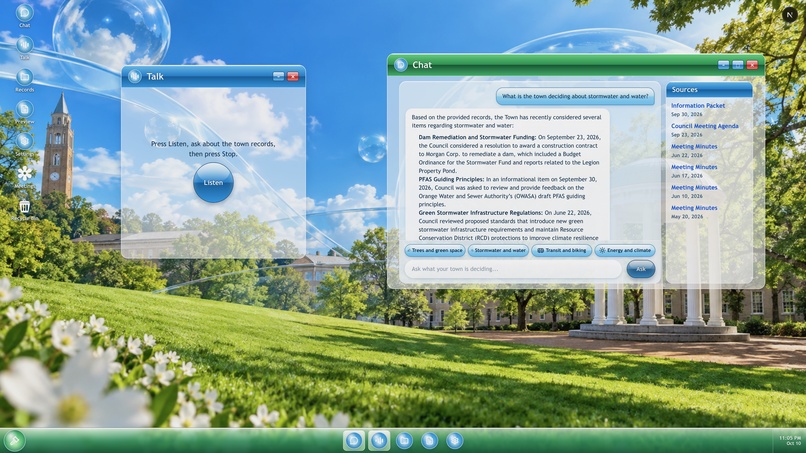
Task: Click the 'Sep 30, 2026' date under Information Packet
Action: click(x=686, y=114)
